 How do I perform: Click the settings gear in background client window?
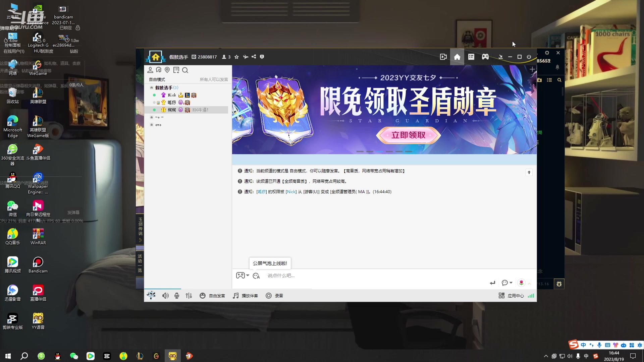[x=547, y=53]
